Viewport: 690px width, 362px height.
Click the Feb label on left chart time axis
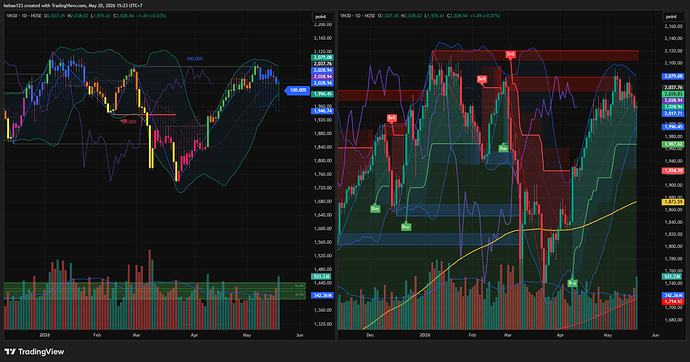point(97,335)
